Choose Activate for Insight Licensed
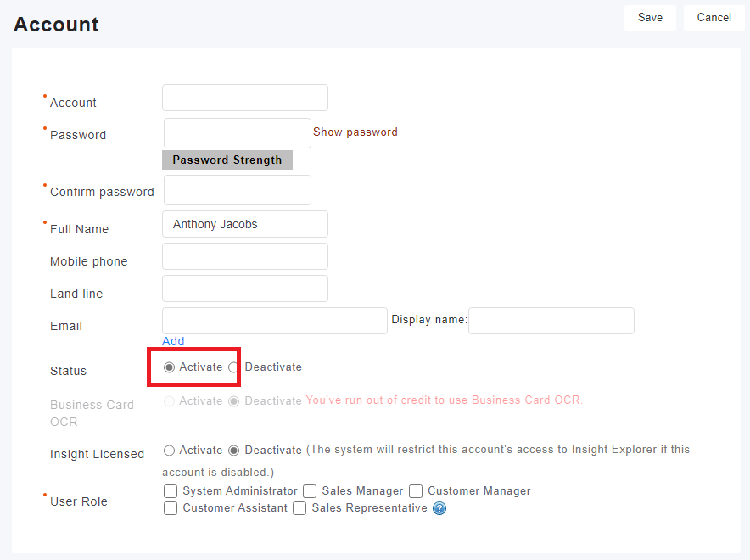 (169, 451)
